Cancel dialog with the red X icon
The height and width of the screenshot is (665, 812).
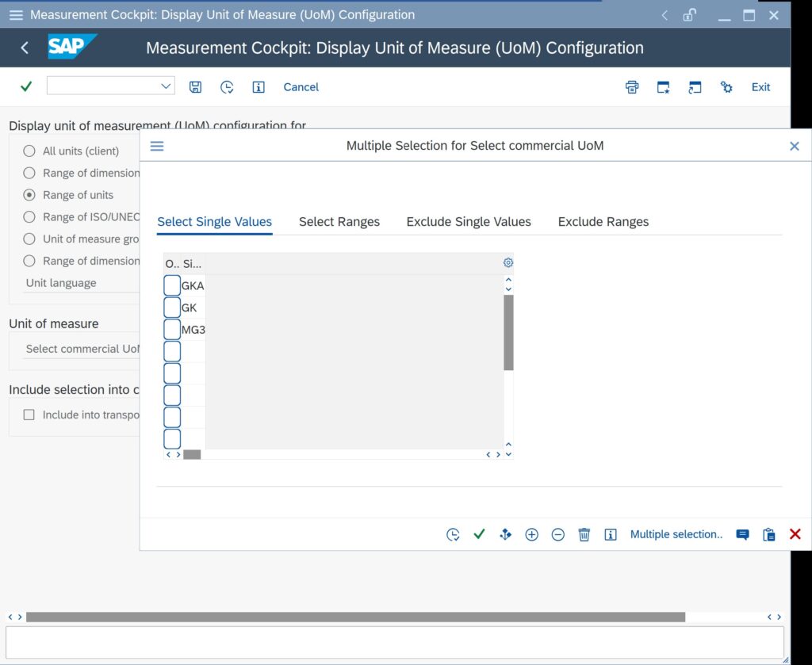click(x=795, y=534)
